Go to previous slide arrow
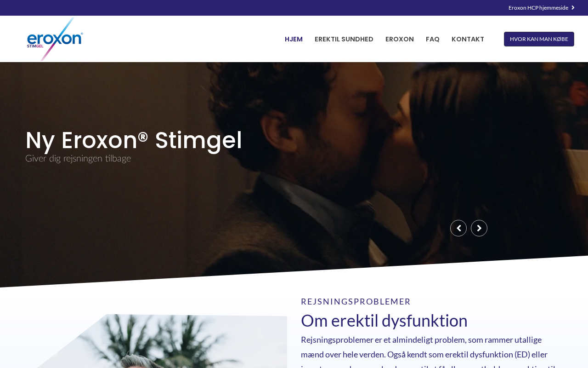588x368 pixels. [458, 228]
